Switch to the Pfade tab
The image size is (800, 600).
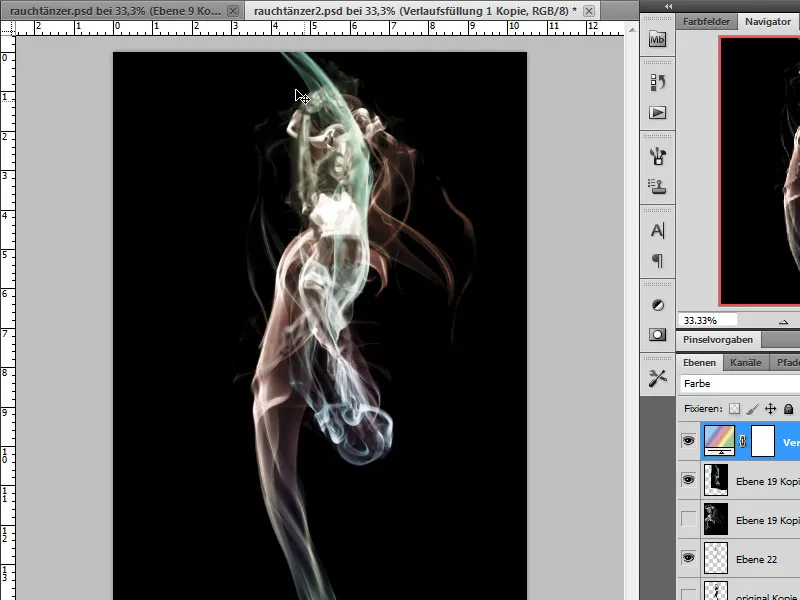point(787,363)
